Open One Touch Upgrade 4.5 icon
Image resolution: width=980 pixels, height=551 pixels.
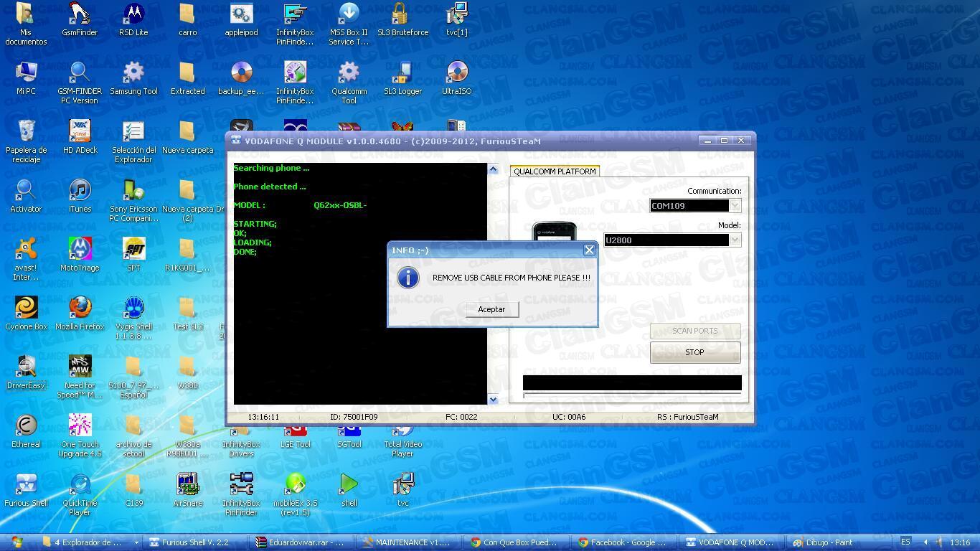pos(80,435)
